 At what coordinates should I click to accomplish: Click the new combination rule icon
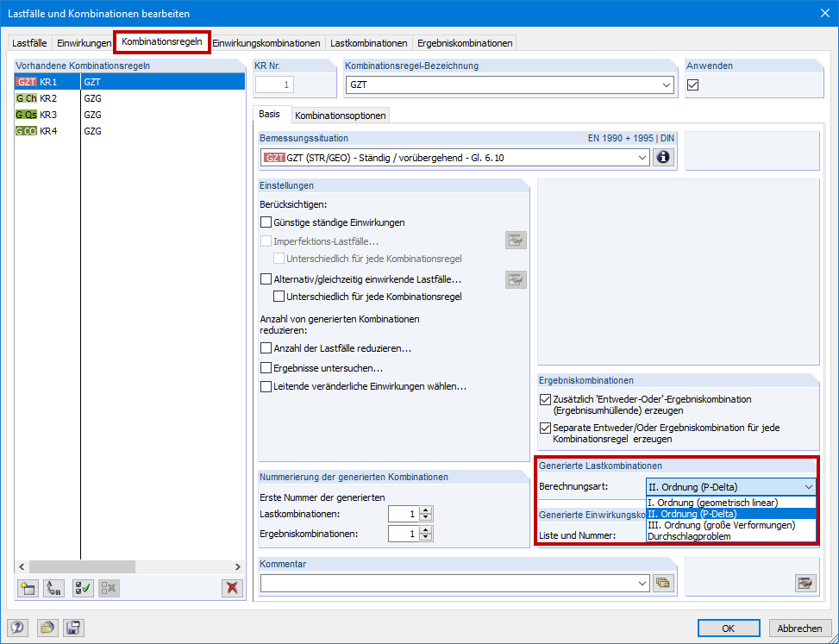point(28,588)
